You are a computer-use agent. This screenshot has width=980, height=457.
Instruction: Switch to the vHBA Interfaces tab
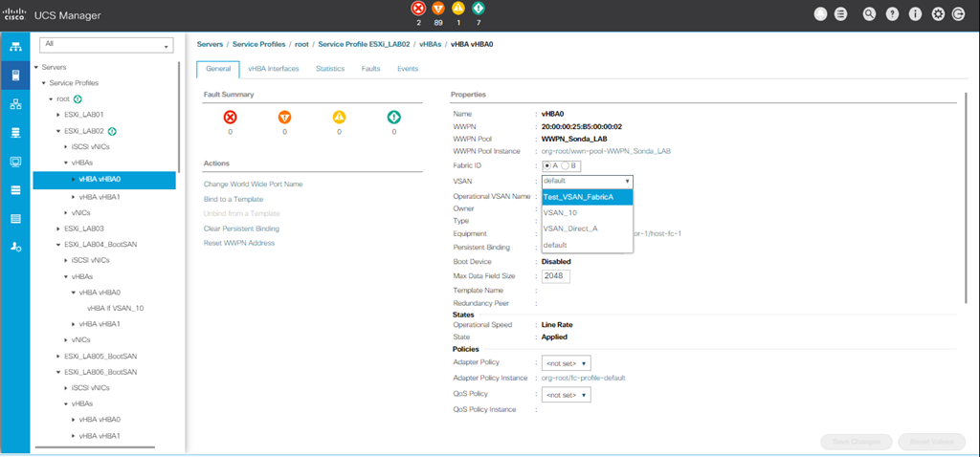(273, 69)
